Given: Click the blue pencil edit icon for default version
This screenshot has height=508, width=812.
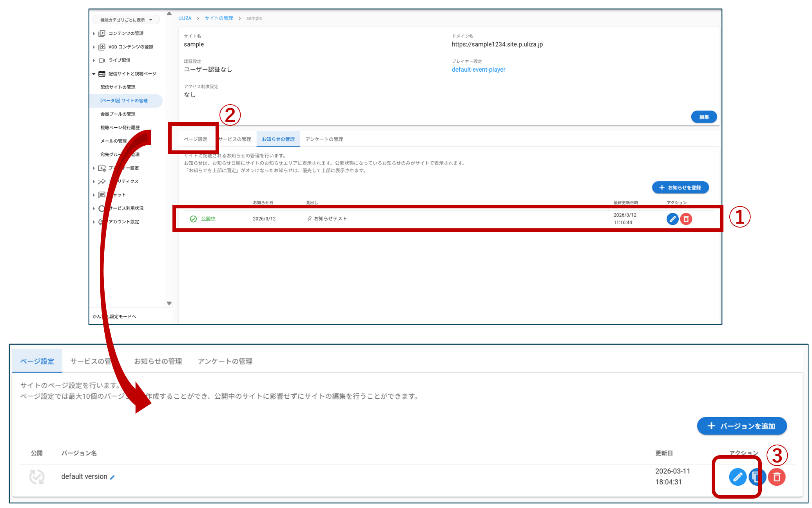Looking at the screenshot, I should [x=737, y=477].
